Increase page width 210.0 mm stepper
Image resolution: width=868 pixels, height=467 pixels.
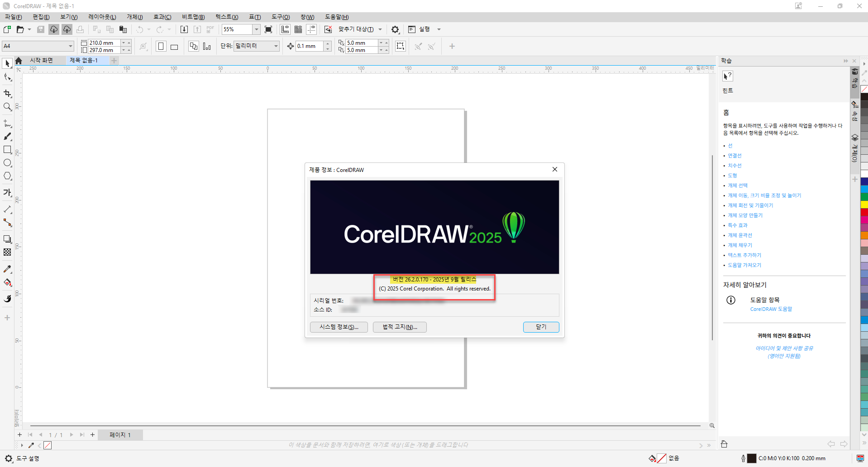129,43
